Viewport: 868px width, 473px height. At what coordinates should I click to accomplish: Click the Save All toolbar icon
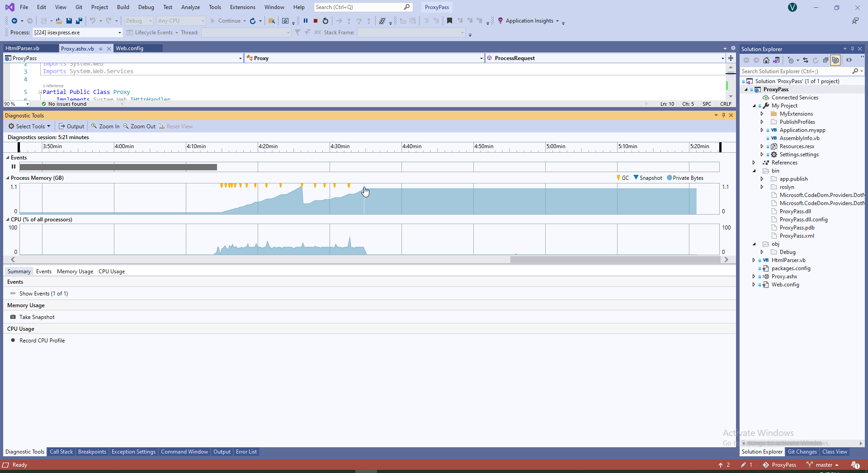[x=79, y=21]
